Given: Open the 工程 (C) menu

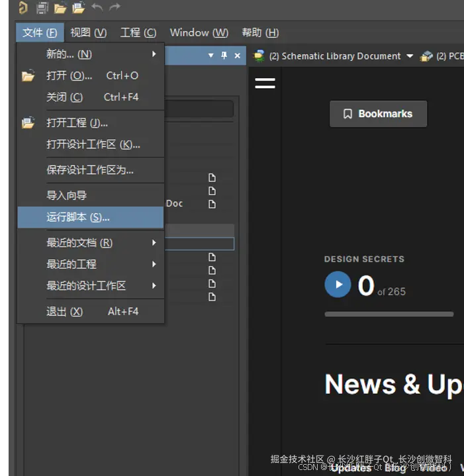Looking at the screenshot, I should pyautogui.click(x=138, y=32).
